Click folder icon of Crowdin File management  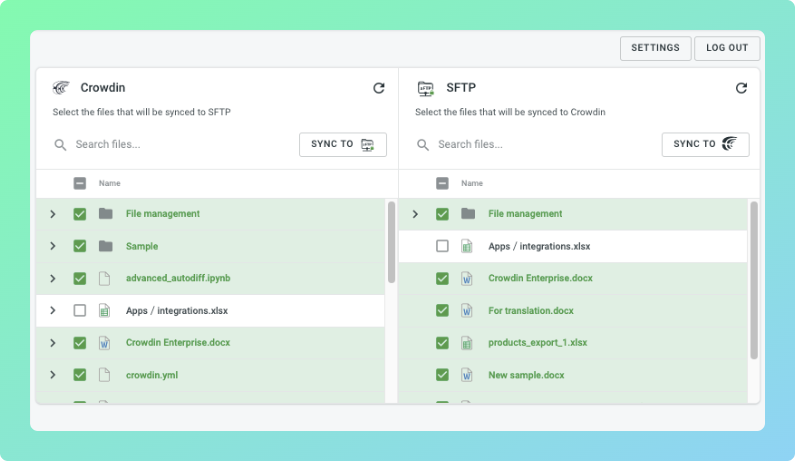105,214
